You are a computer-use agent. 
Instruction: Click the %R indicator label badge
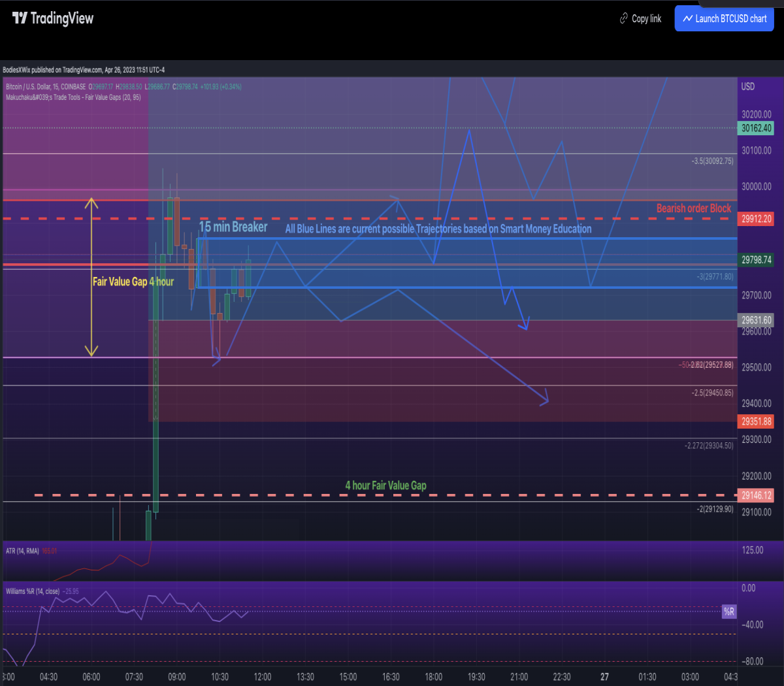pos(729,612)
